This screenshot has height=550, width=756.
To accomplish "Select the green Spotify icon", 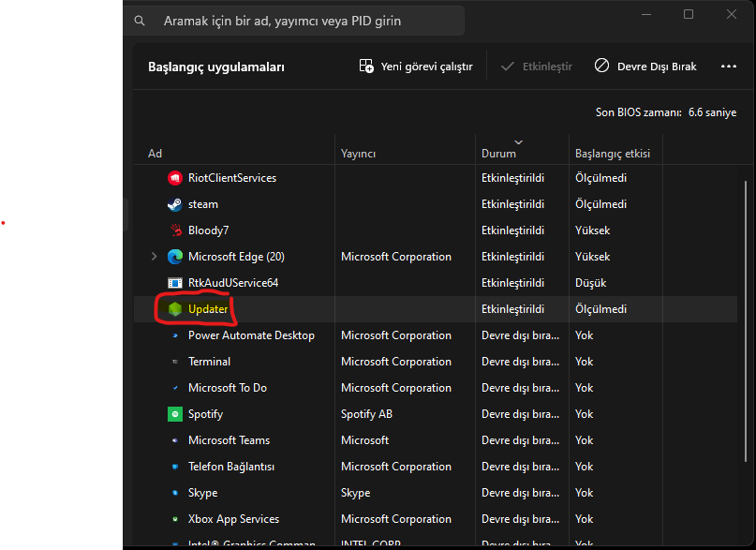I will 174,414.
